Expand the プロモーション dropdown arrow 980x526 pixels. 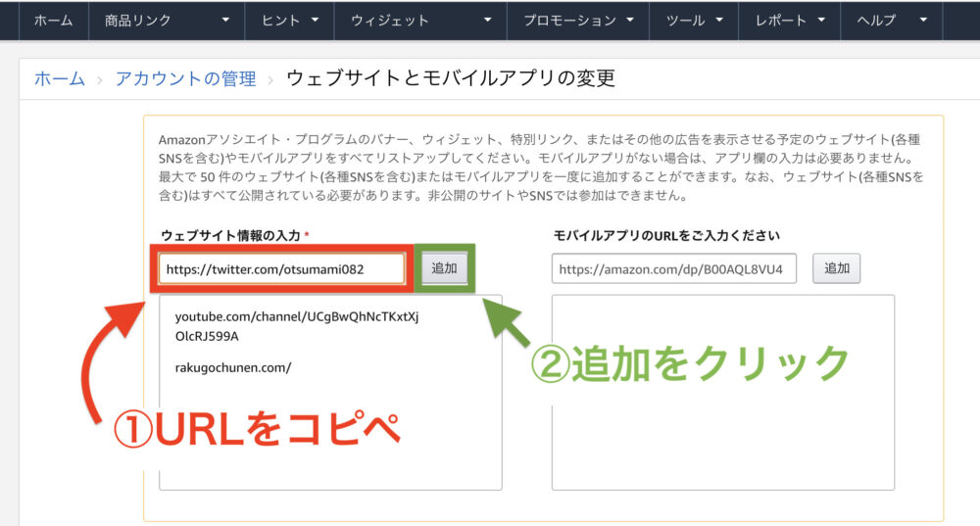(x=630, y=20)
